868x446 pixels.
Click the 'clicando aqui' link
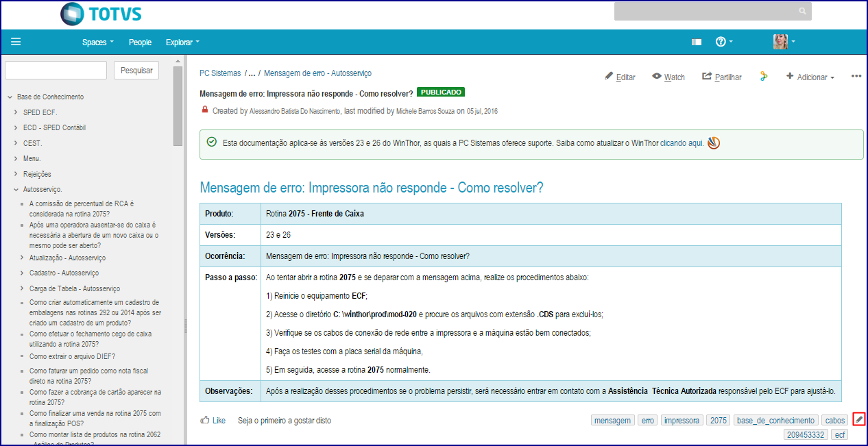tap(682, 143)
